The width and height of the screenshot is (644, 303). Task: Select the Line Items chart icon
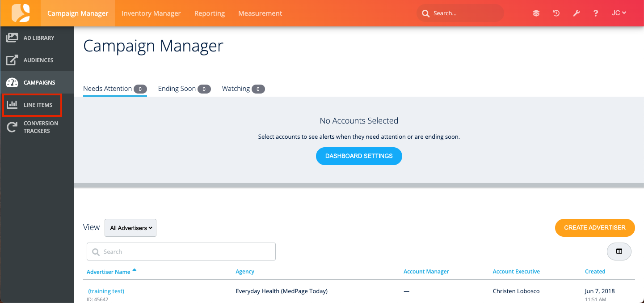(x=12, y=105)
